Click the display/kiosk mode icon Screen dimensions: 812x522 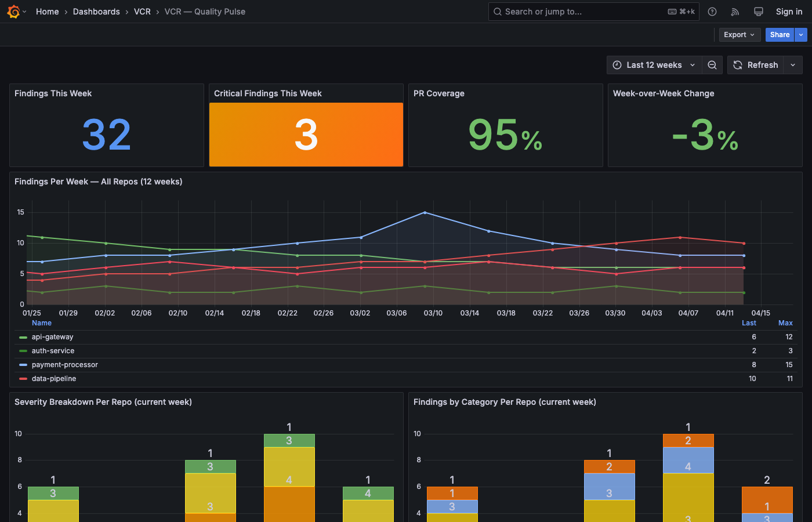coord(758,12)
